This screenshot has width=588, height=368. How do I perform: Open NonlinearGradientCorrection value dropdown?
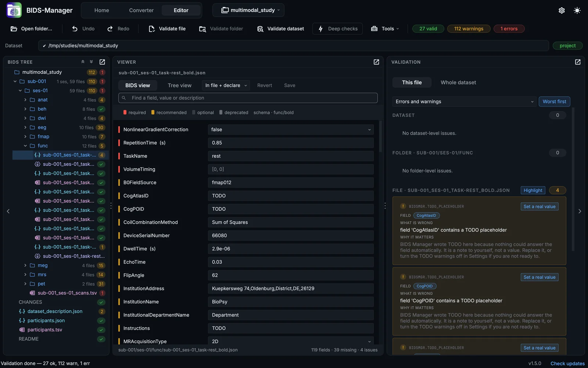click(x=291, y=130)
